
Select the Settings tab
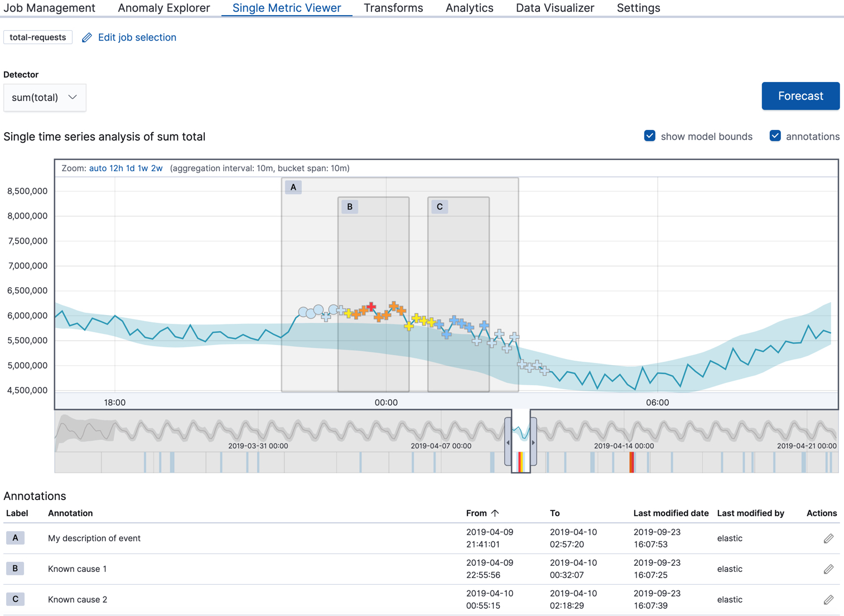[x=638, y=8]
